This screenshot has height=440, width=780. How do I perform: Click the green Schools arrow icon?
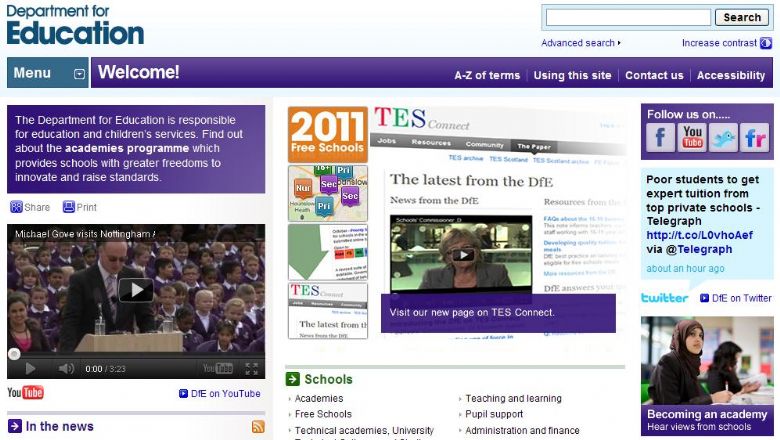point(293,379)
